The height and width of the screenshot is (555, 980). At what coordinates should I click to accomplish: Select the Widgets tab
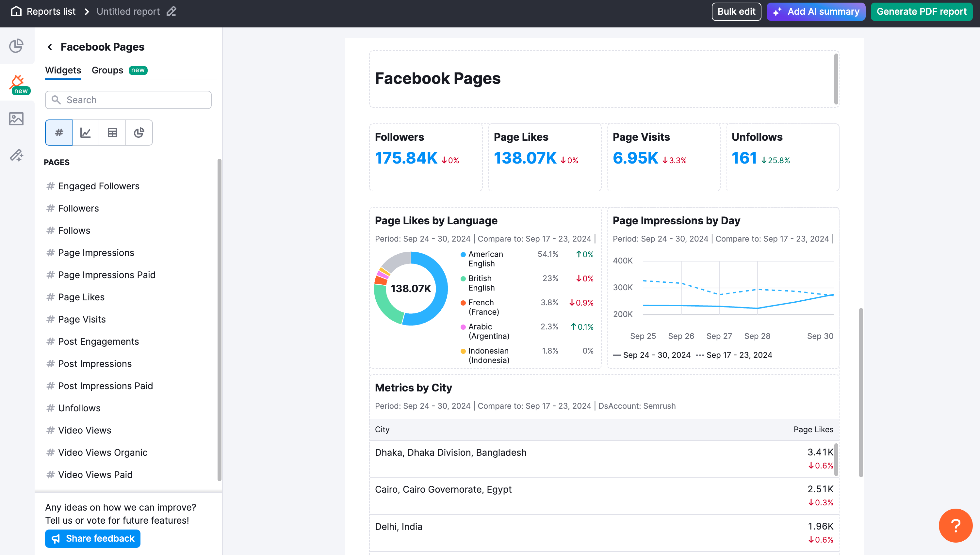tap(63, 70)
